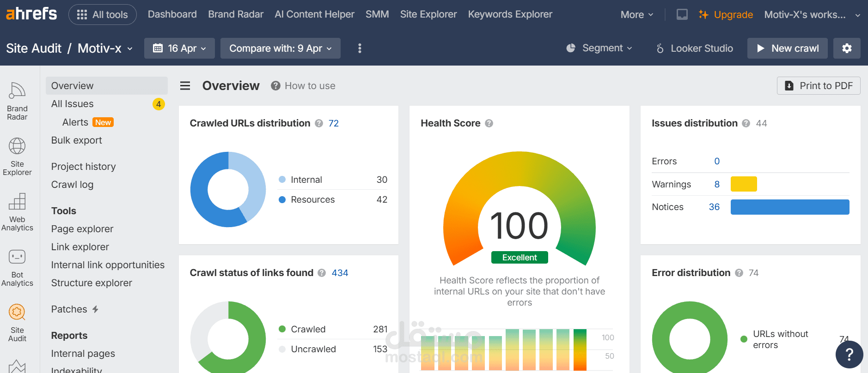Viewport: 868px width, 373px height.
Task: Start a New crawl
Action: pyautogui.click(x=788, y=48)
